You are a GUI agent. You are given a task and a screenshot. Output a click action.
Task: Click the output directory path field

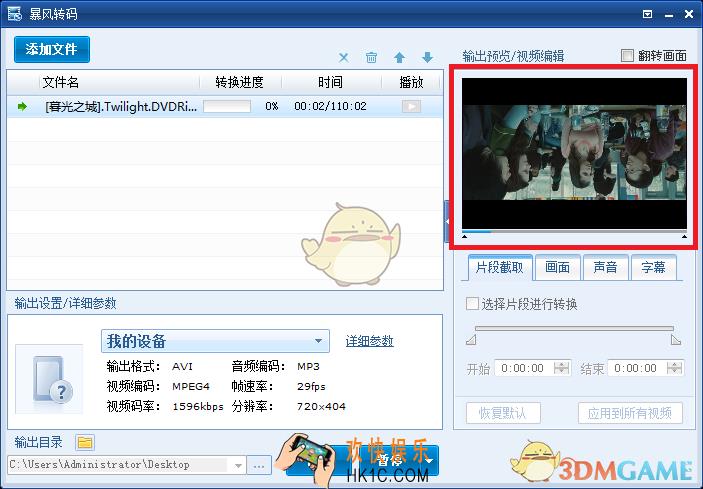tap(119, 465)
